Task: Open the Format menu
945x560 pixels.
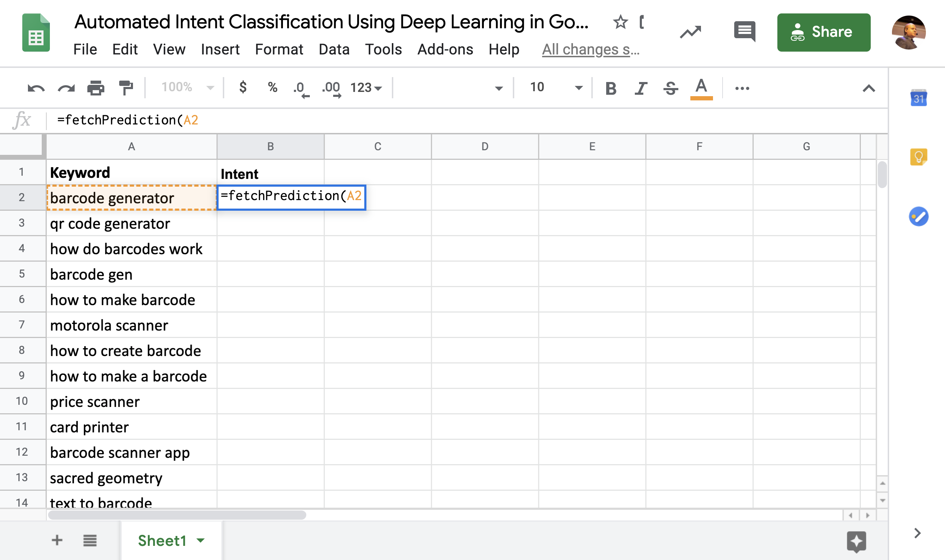Action: tap(279, 49)
